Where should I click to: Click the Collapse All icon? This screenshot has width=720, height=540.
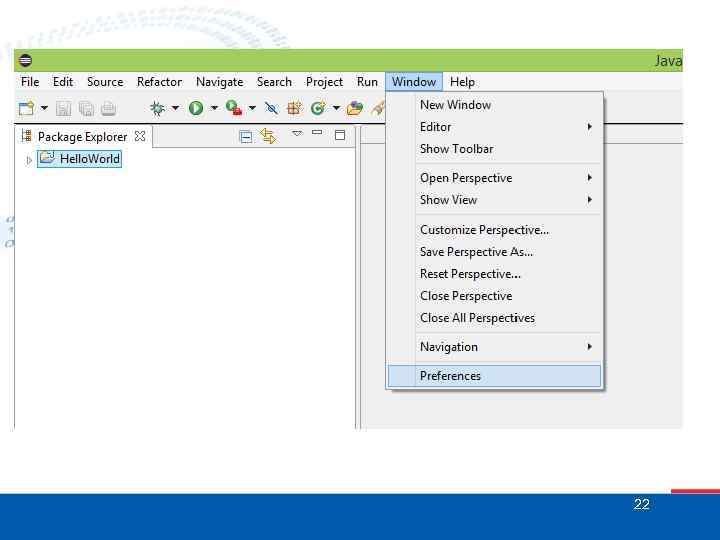pyautogui.click(x=246, y=136)
